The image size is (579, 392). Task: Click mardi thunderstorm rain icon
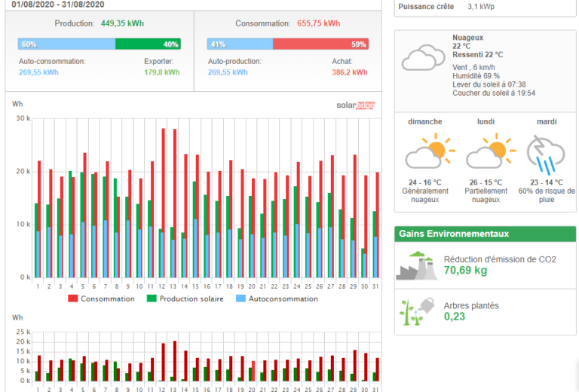546,155
